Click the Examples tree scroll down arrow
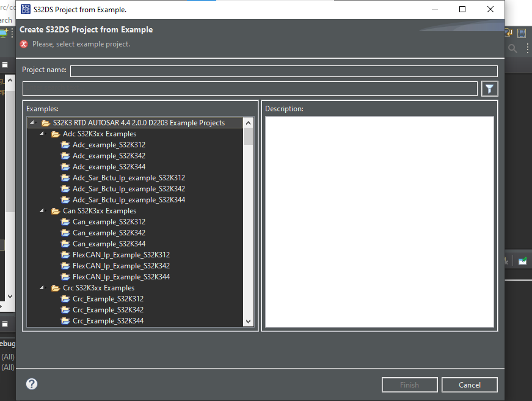This screenshot has height=401, width=532. (249, 321)
